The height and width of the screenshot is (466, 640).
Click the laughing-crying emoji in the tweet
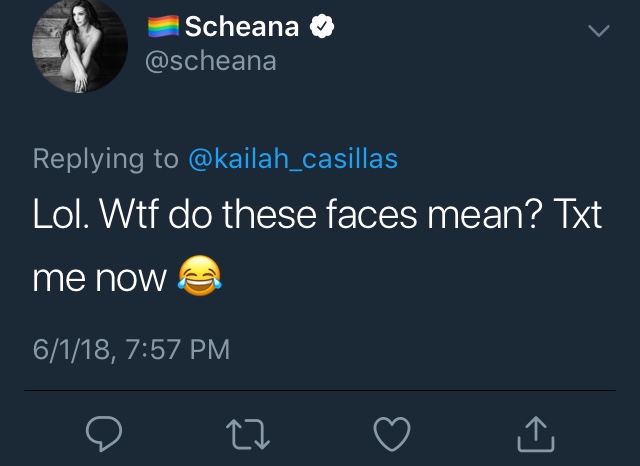pyautogui.click(x=200, y=275)
